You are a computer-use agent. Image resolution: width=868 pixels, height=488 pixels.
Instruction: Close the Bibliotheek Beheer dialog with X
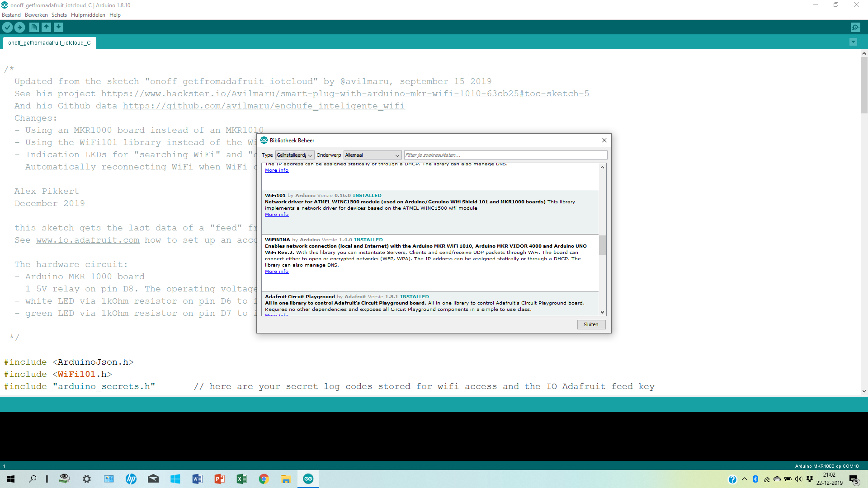coord(604,140)
